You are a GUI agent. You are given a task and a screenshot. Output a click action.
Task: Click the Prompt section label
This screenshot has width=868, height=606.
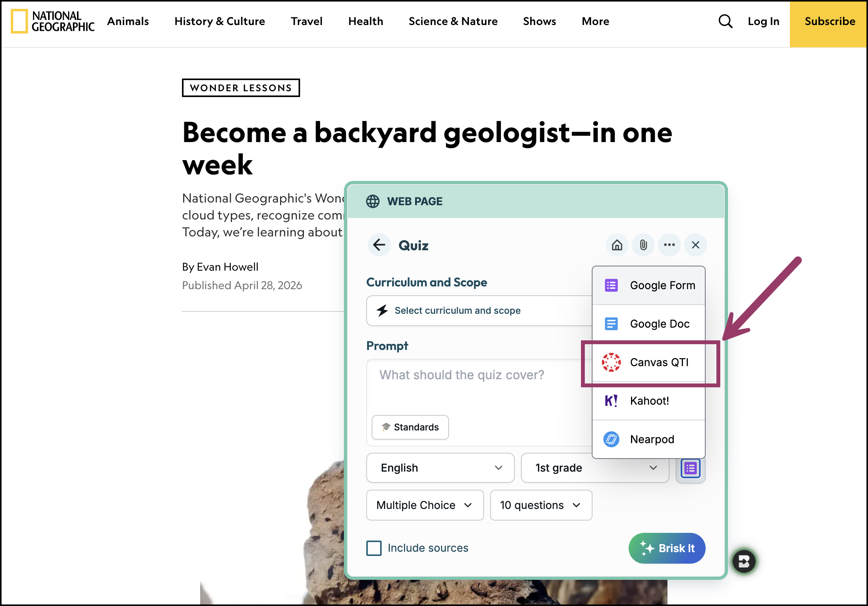[x=387, y=346]
